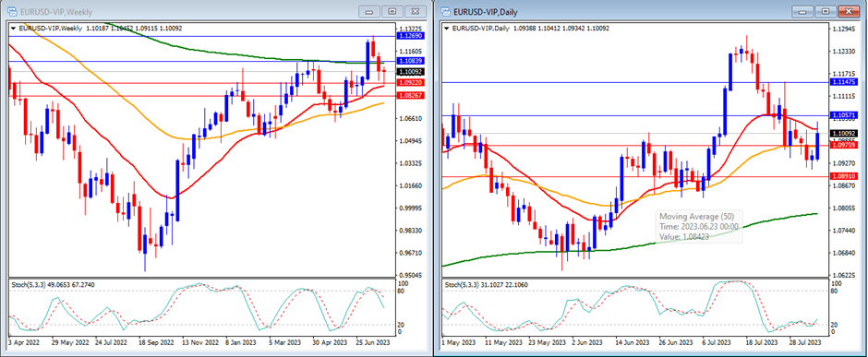Click the 1.13225 price axis value
868x357 pixels.
click(x=410, y=29)
